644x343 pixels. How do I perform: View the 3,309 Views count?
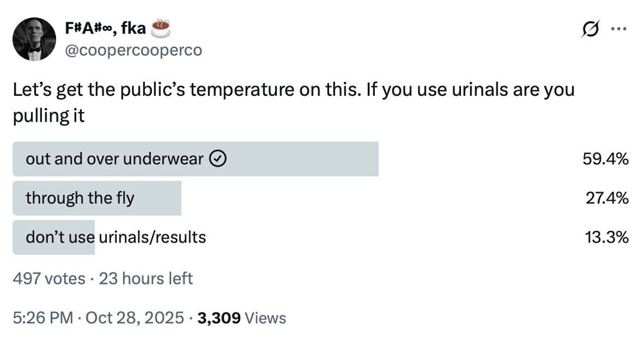point(242,317)
